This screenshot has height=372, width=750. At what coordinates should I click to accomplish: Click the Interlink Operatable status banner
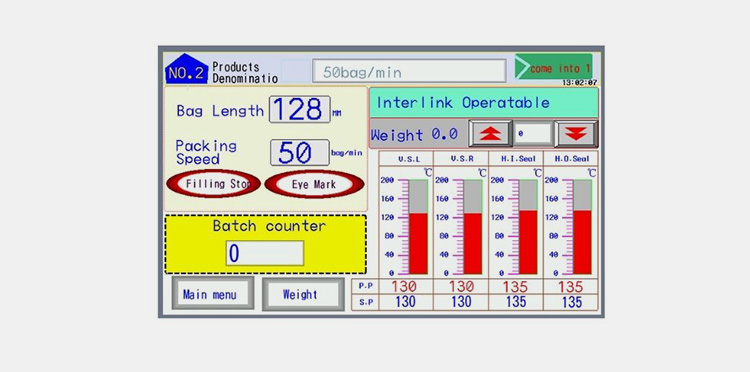click(x=484, y=102)
